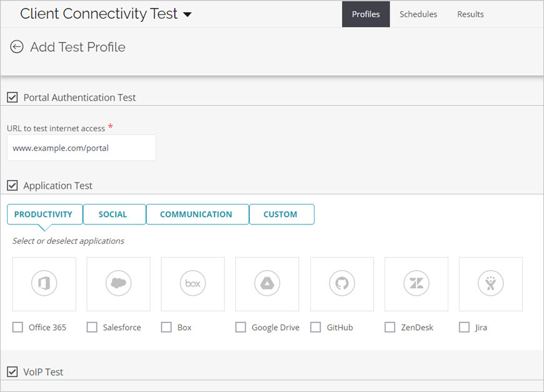The width and height of the screenshot is (544, 392).
Task: Click the GitHub application icon
Action: pos(341,284)
